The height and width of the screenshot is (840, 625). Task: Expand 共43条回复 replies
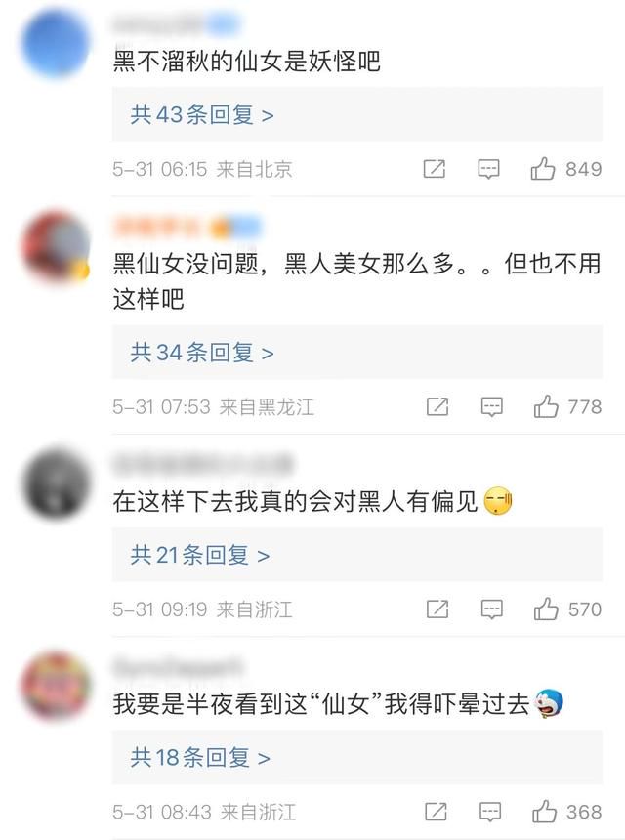pos(357,114)
